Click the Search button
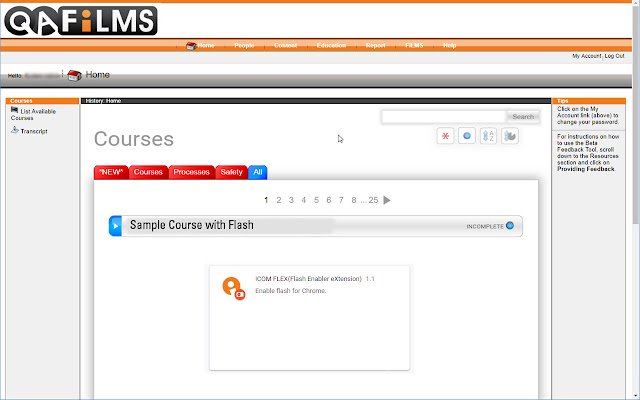This screenshot has width=640, height=400. (523, 117)
